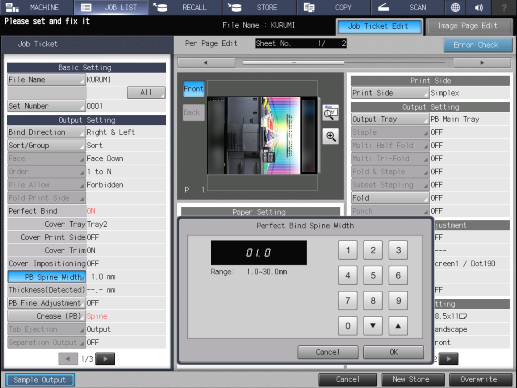
Task: Open the Bind Direction setting
Action: (x=46, y=132)
